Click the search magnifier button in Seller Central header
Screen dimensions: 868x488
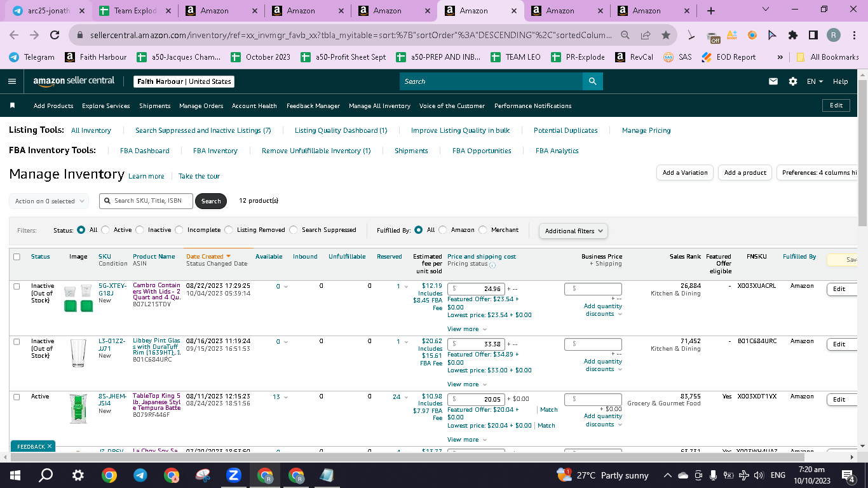[x=592, y=81]
